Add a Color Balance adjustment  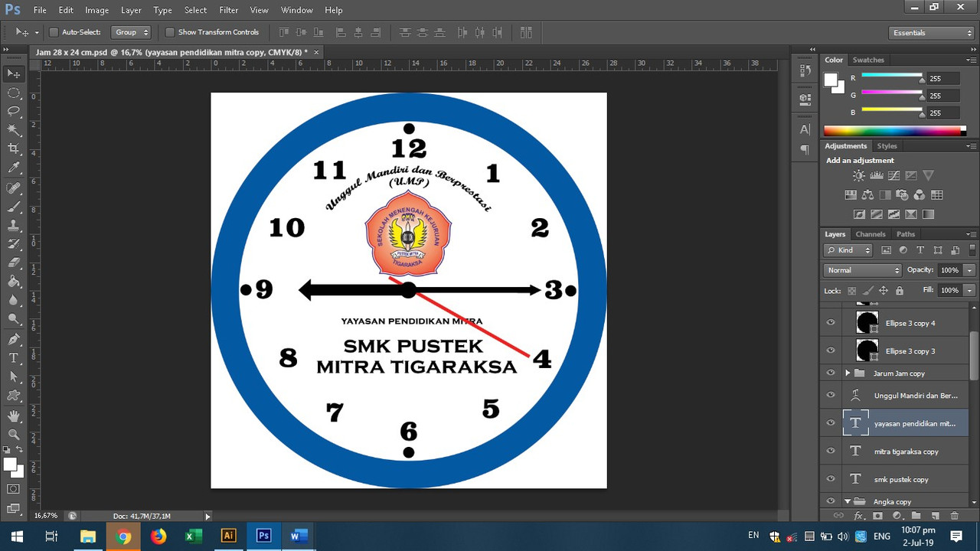click(867, 195)
